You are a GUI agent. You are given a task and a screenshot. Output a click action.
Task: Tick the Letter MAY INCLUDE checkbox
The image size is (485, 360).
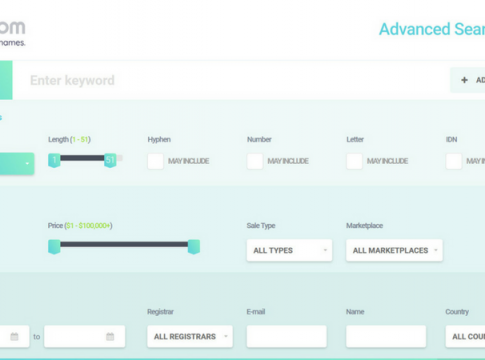tap(354, 161)
